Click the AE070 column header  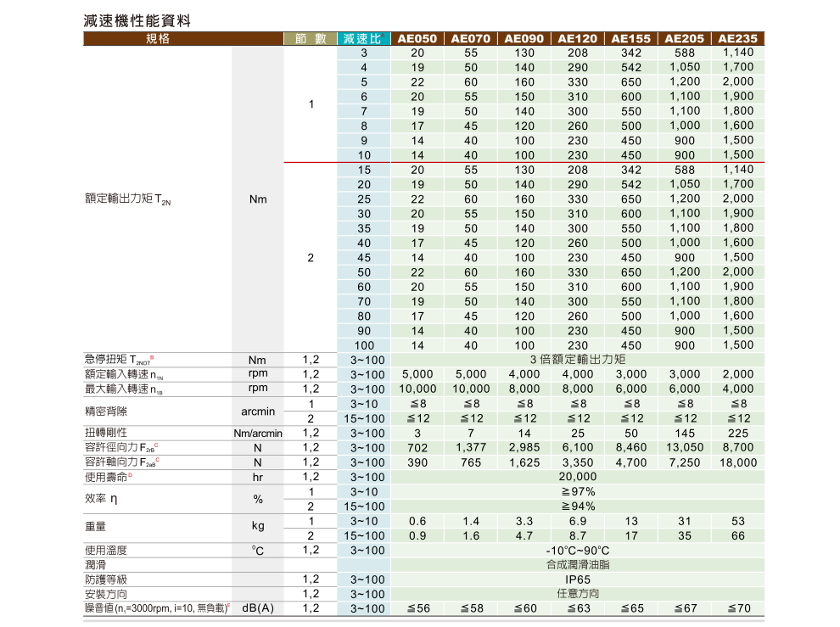471,38
